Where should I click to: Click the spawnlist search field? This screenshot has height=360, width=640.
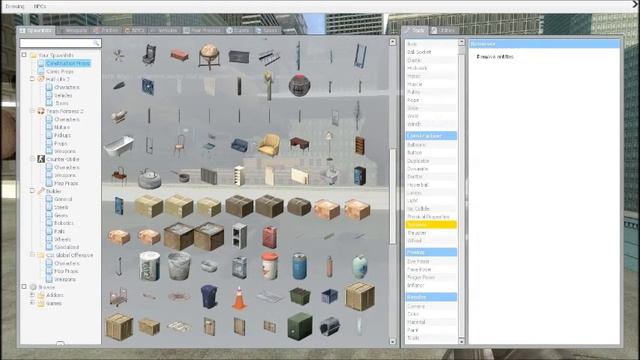(x=60, y=43)
